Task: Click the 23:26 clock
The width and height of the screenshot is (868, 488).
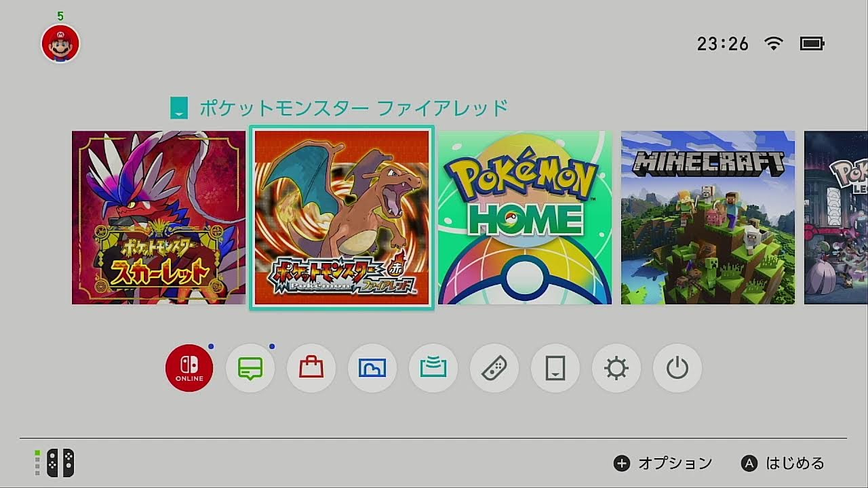Action: 723,44
